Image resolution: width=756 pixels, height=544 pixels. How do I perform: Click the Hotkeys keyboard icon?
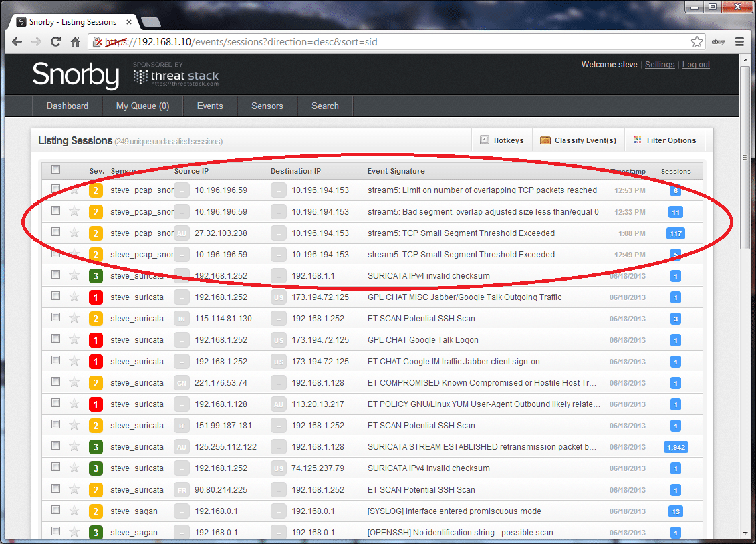pyautogui.click(x=483, y=140)
